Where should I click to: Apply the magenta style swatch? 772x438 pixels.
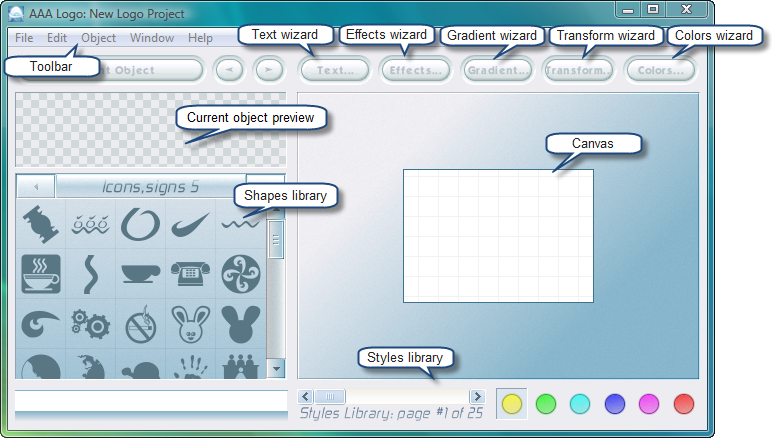click(x=649, y=404)
